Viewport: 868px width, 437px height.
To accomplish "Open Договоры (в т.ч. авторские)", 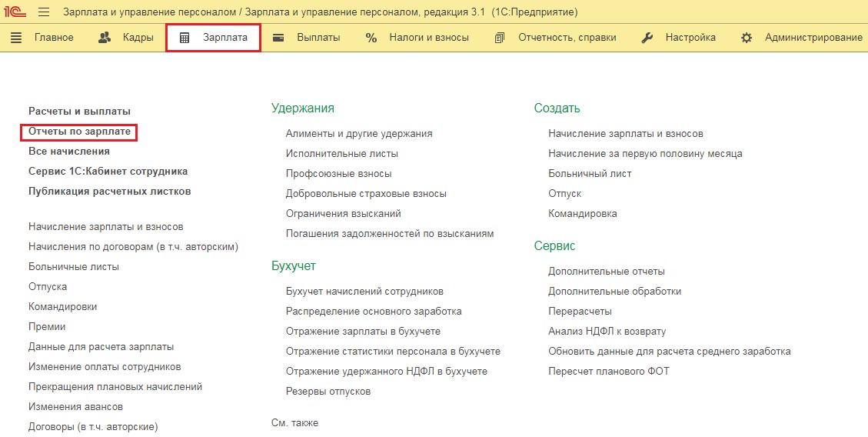I will 93,426.
